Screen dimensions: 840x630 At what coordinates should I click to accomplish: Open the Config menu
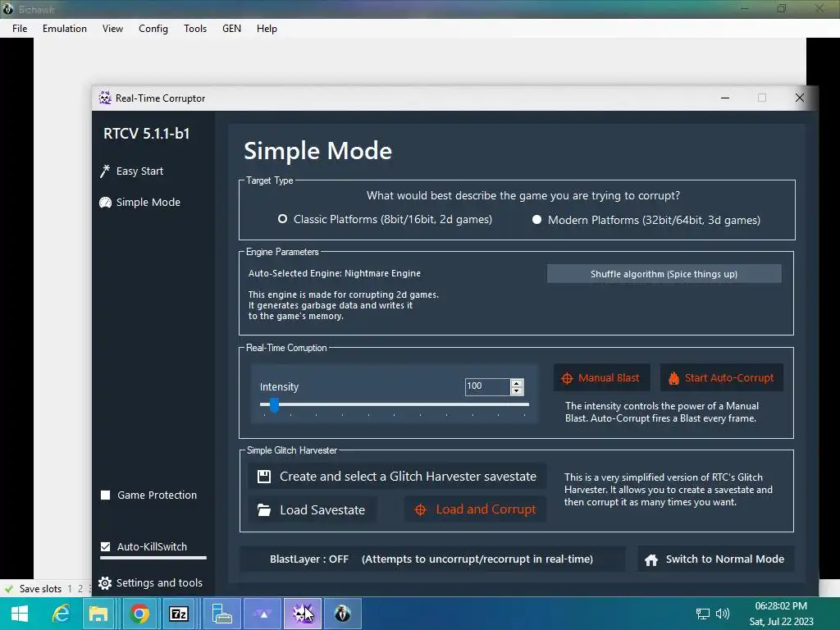(153, 29)
